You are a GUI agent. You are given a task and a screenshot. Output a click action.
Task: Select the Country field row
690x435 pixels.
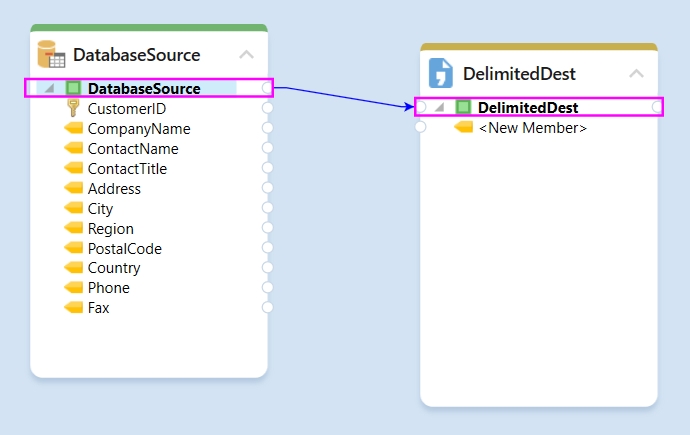[113, 268]
